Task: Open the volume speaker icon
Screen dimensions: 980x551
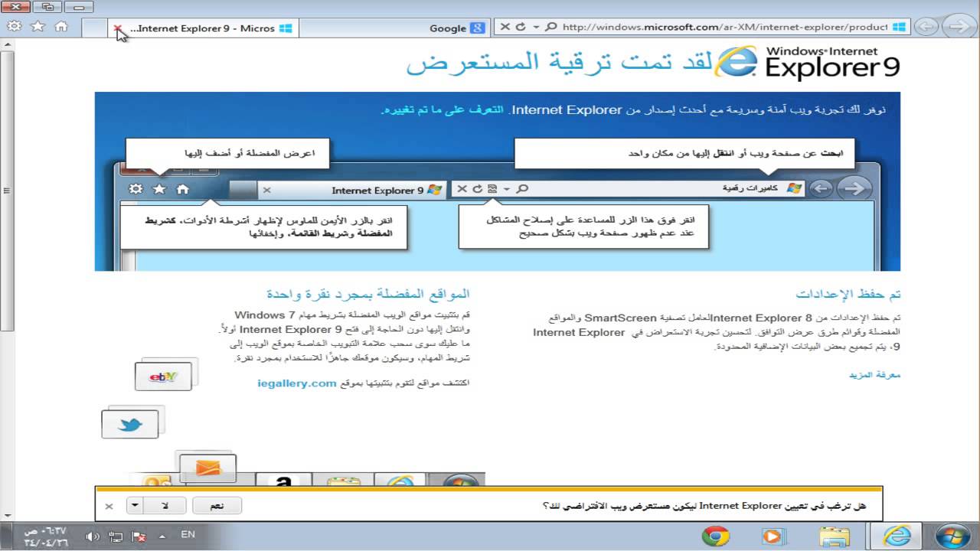Action: (x=92, y=536)
